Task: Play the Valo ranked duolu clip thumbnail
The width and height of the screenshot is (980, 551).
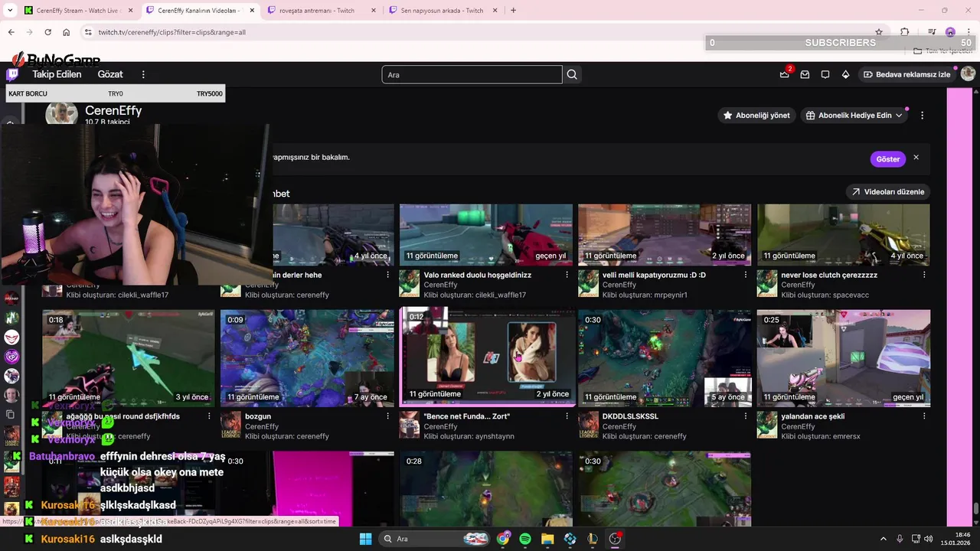Action: pyautogui.click(x=485, y=234)
